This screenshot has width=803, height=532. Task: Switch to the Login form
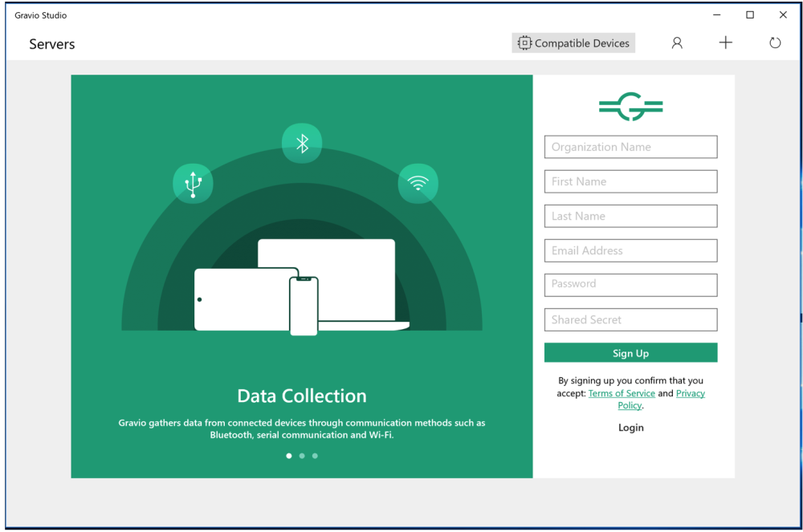630,428
